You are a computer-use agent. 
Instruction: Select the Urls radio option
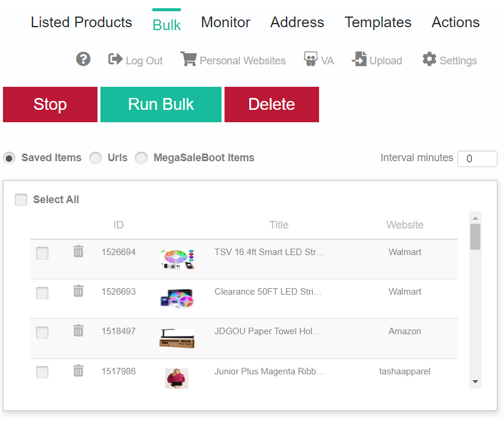(96, 158)
